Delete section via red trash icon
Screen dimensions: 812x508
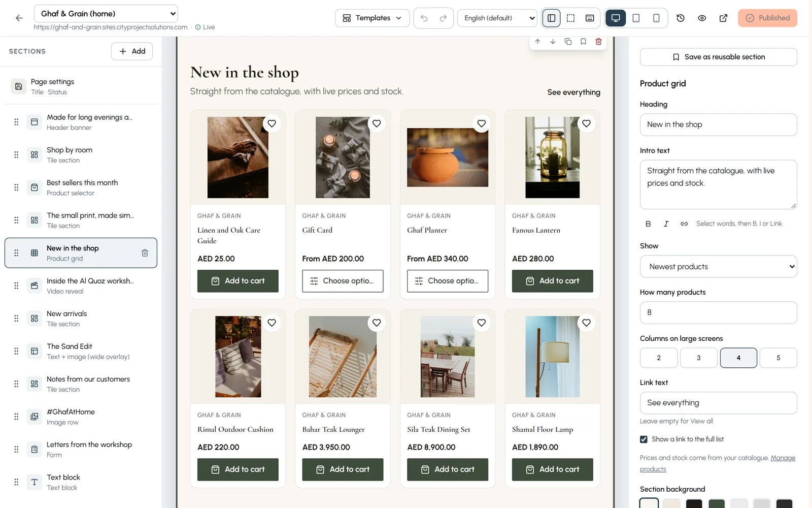pos(598,42)
